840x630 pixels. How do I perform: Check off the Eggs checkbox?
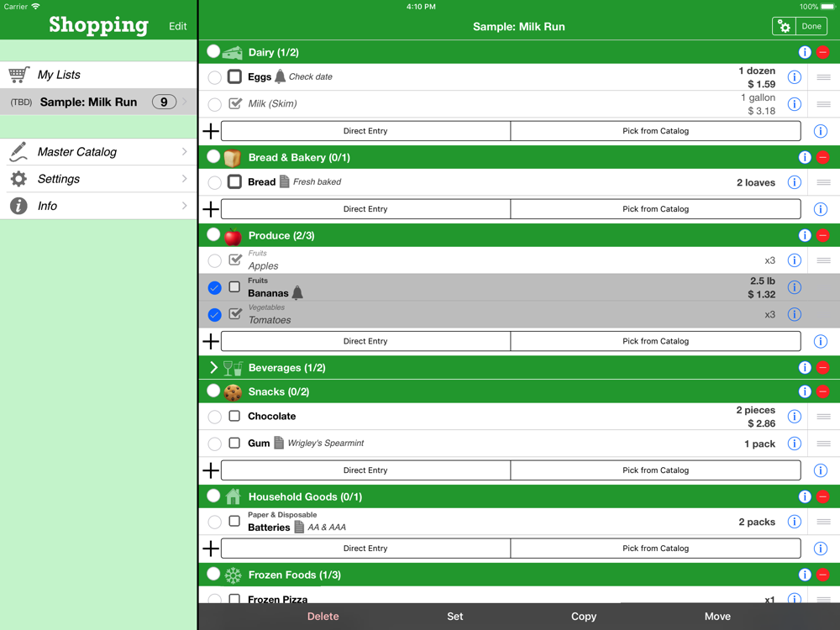tap(234, 77)
